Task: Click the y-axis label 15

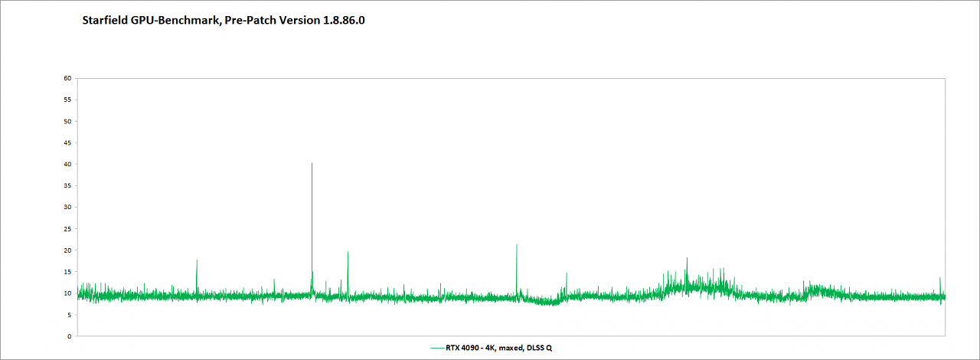Action: (x=67, y=271)
